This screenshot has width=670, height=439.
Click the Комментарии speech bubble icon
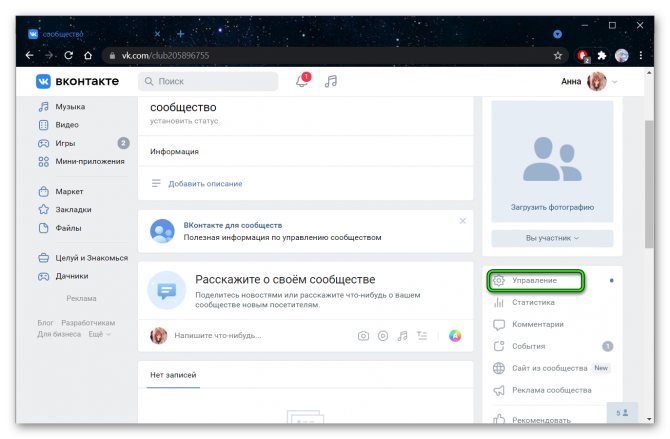click(499, 325)
